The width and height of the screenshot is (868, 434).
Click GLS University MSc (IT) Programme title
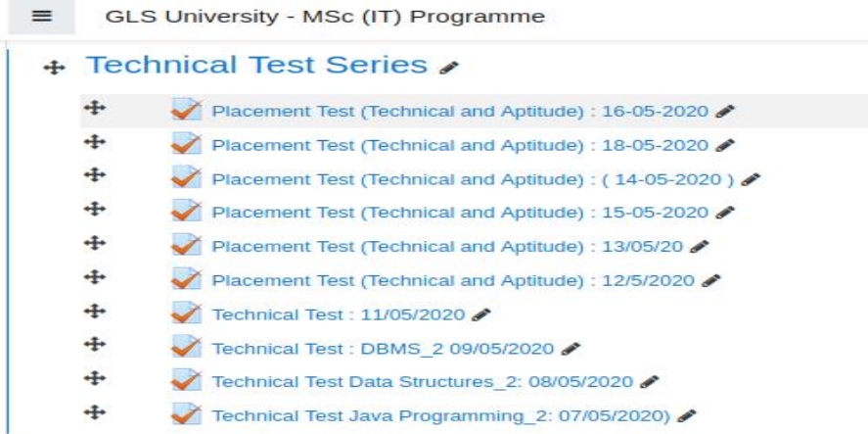click(x=325, y=16)
